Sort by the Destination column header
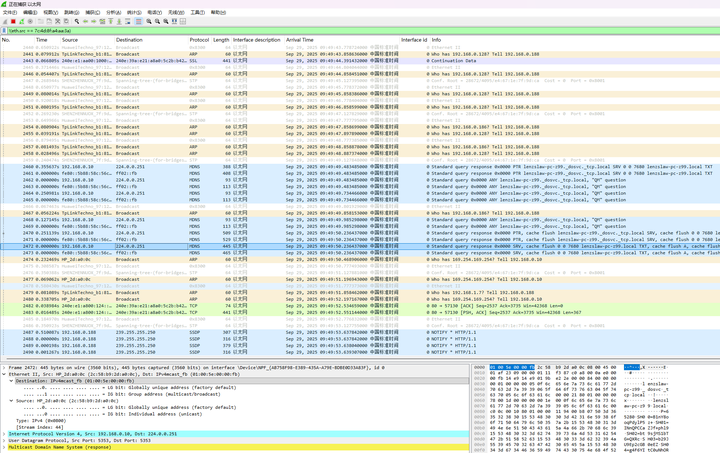720x453 pixels. pyautogui.click(x=129, y=40)
